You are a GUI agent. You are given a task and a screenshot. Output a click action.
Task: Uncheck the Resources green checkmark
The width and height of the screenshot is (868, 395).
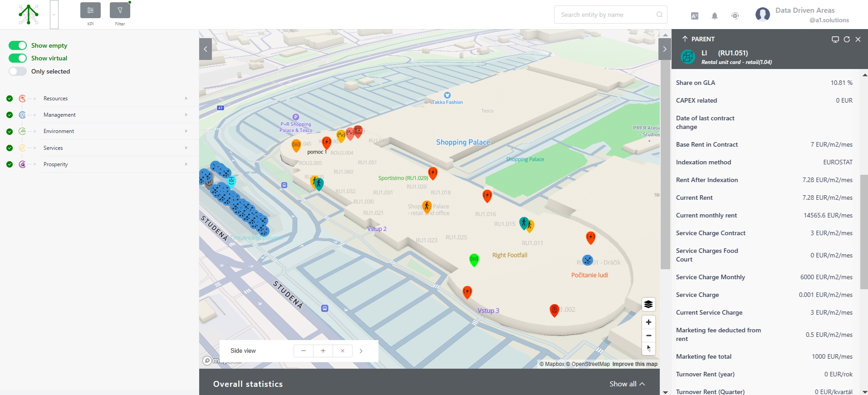pos(10,99)
